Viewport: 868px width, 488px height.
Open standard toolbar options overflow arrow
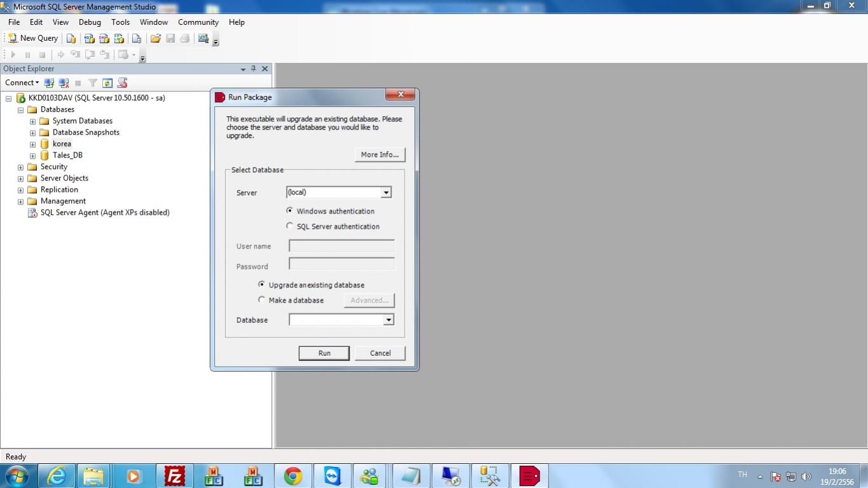coord(215,41)
